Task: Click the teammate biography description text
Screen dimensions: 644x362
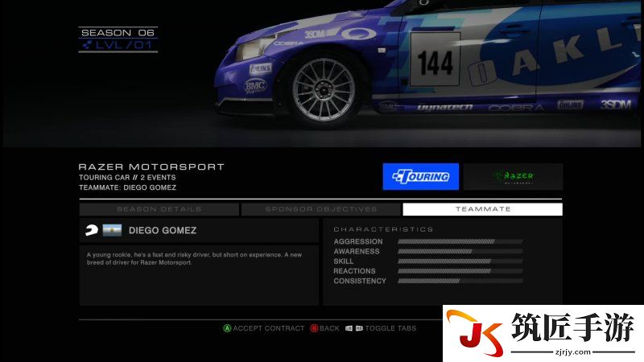Action: (194, 258)
